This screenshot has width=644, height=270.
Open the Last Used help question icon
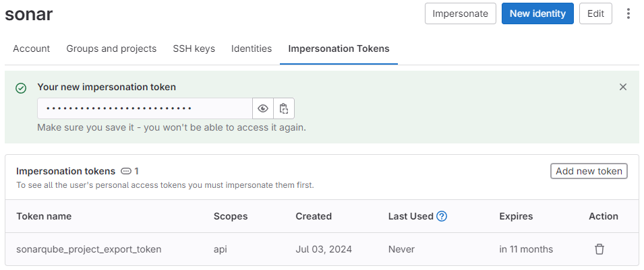point(442,216)
